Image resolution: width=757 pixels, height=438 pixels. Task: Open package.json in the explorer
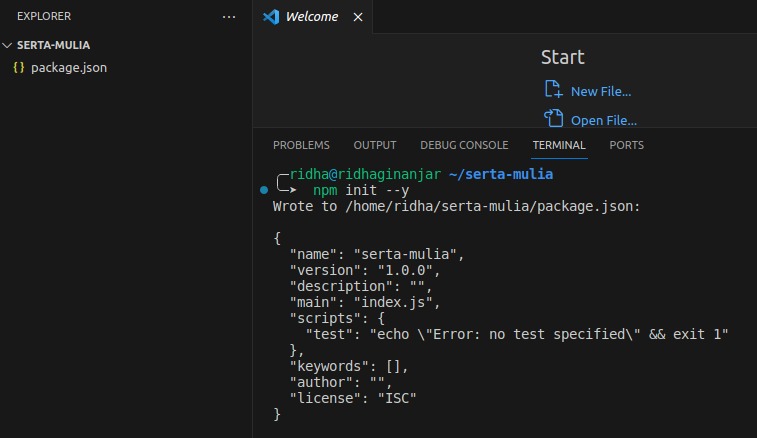coord(69,68)
